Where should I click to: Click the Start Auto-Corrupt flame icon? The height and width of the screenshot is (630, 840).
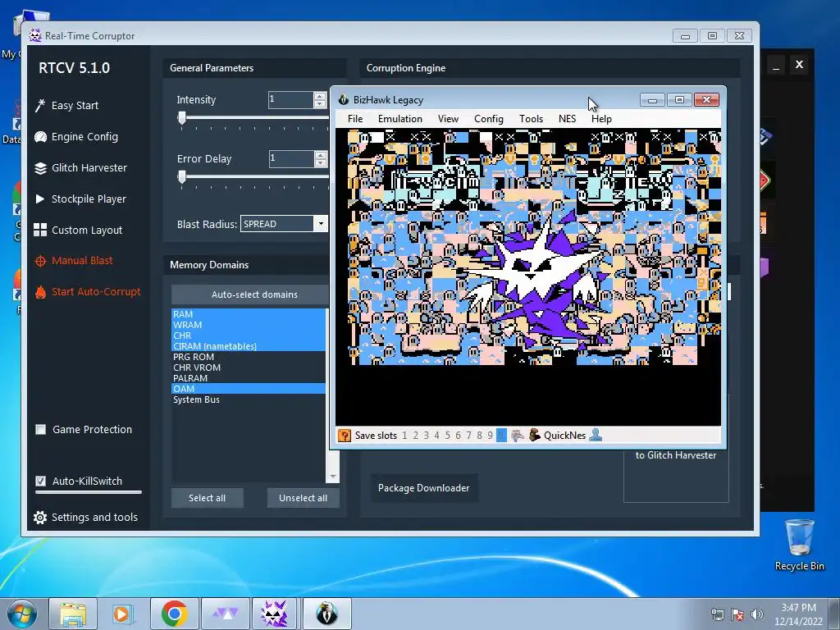pyautogui.click(x=40, y=292)
